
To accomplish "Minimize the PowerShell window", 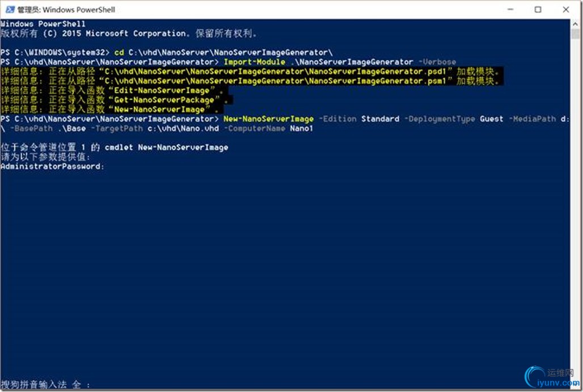I will click(x=510, y=9).
